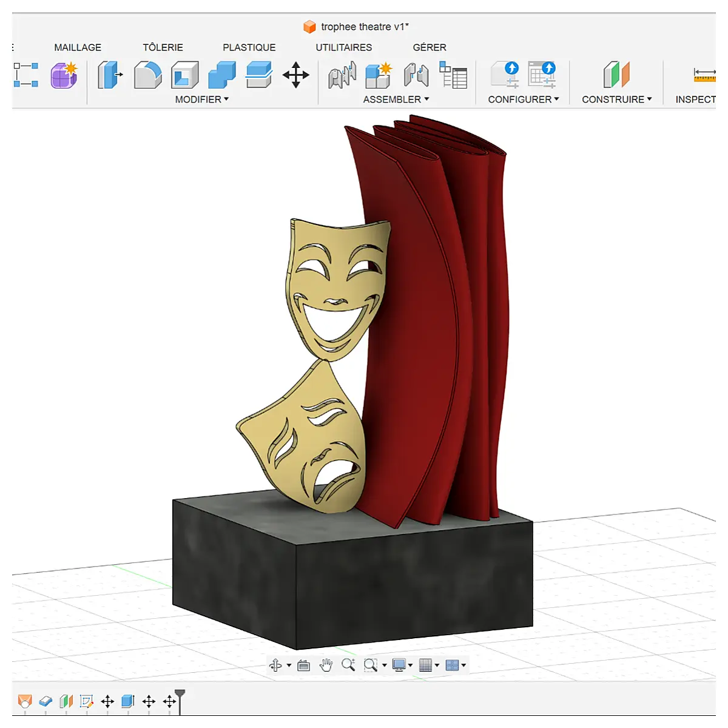Select the trophee theatre v1 document tab
728x728 pixels.
(356, 27)
